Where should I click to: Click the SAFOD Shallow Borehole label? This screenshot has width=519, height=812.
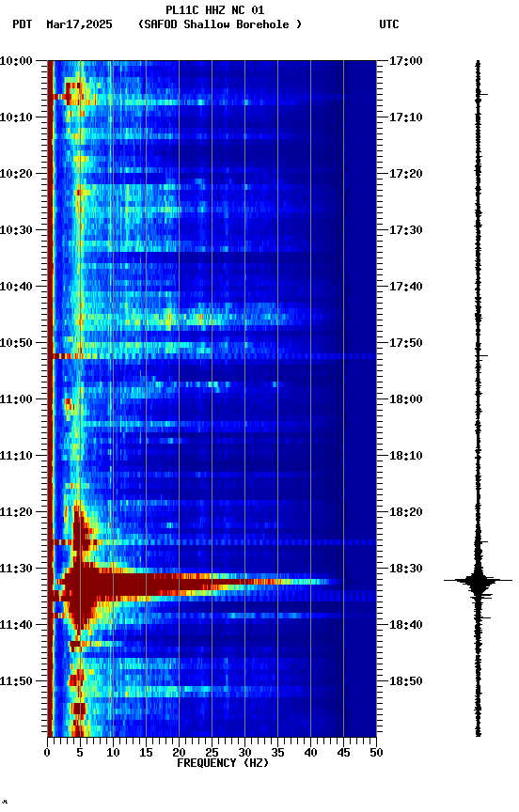[x=220, y=24]
